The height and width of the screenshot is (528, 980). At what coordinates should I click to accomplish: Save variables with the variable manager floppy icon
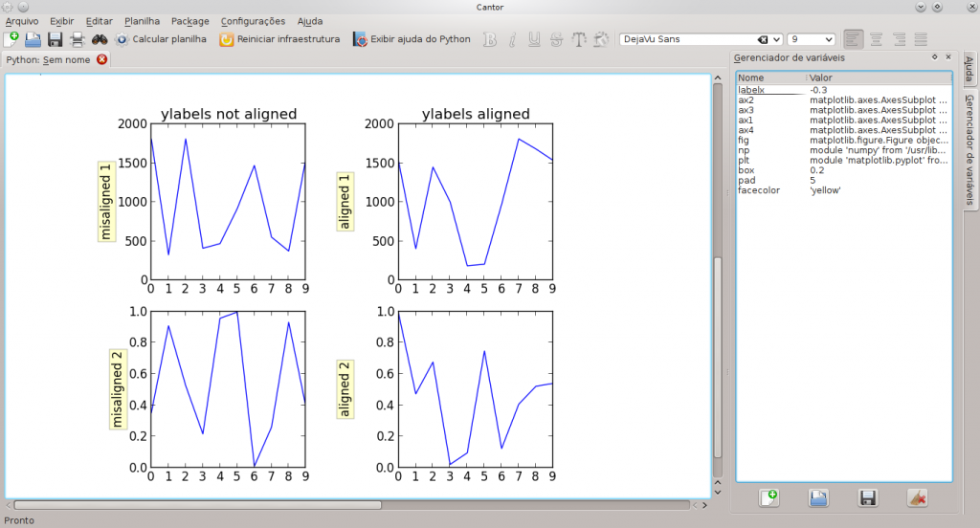867,498
